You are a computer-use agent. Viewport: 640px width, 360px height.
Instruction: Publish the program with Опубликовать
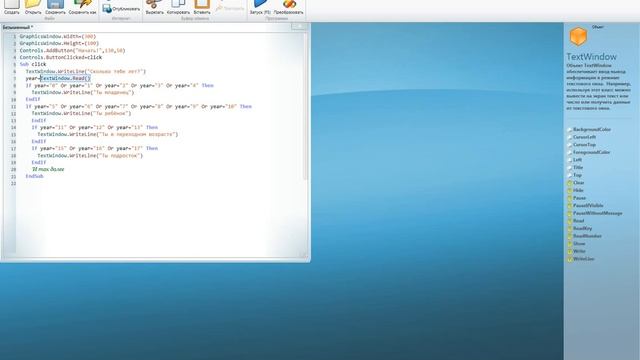coord(121,9)
